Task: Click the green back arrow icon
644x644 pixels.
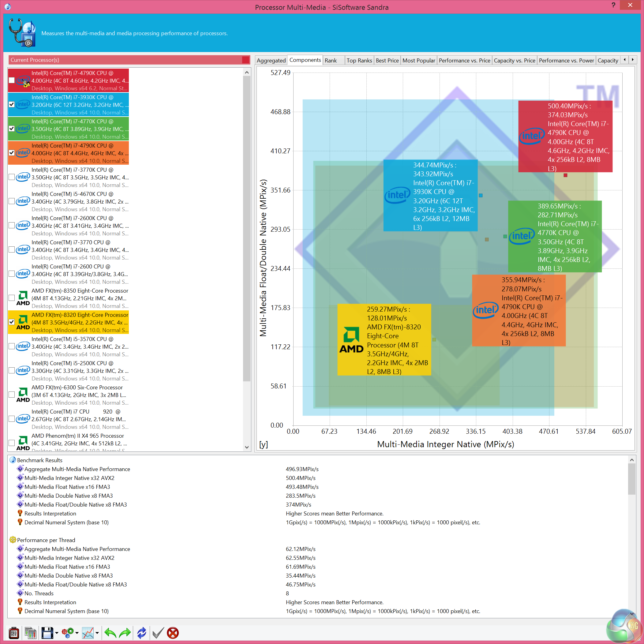Action: pos(110,633)
